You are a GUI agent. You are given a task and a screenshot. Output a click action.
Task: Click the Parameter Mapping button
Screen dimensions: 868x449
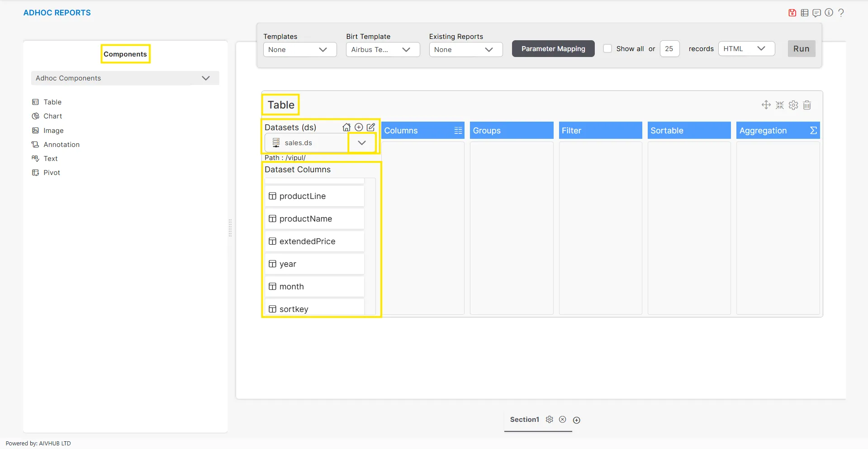(x=553, y=49)
